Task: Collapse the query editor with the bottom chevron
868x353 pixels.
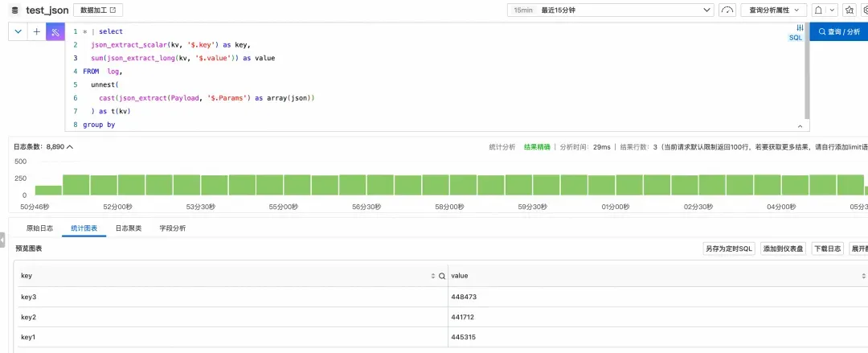Action: [x=800, y=126]
